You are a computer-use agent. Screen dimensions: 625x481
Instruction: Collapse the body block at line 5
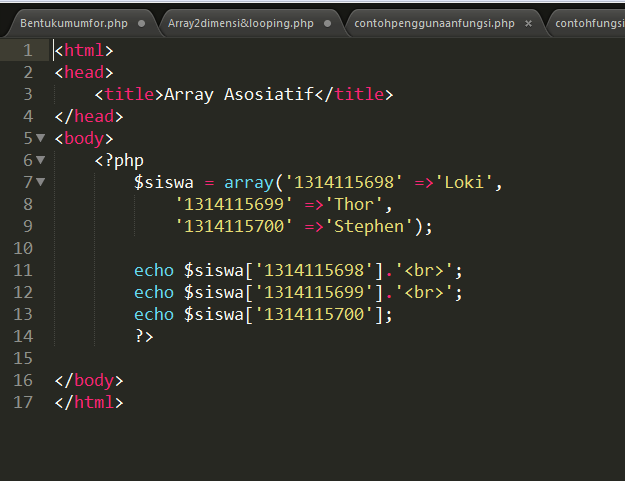[x=41, y=138]
